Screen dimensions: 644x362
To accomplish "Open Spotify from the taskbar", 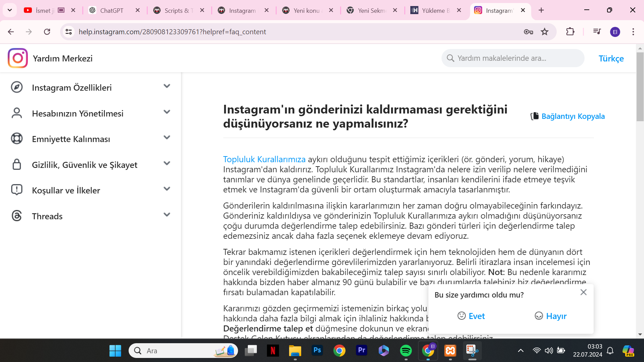I will [406, 351].
